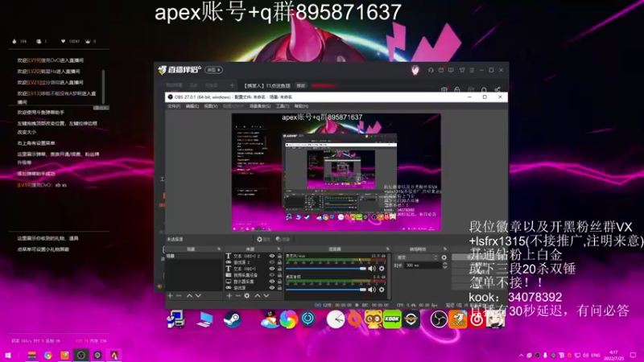Open 场景集合(S) menu in OBS
This screenshot has width=644, height=362.
[x=259, y=106]
